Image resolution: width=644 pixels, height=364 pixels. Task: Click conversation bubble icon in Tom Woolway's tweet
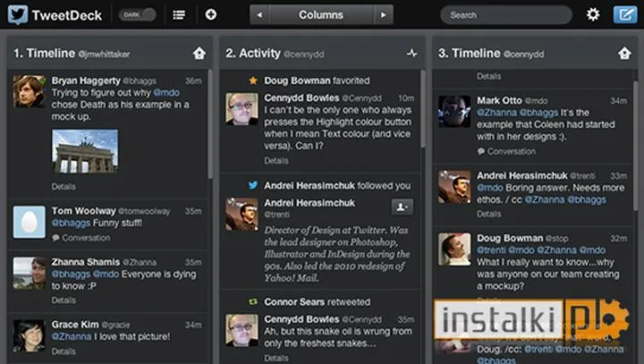point(55,238)
